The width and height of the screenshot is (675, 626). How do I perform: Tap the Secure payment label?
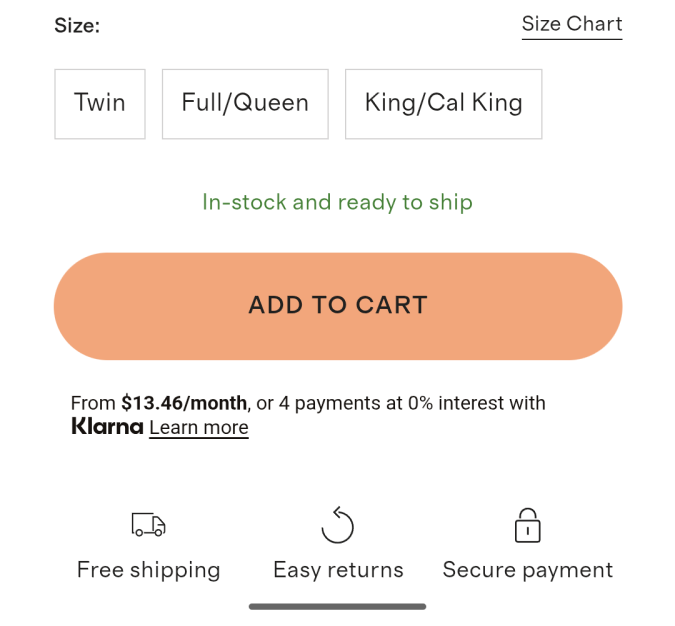click(x=528, y=570)
